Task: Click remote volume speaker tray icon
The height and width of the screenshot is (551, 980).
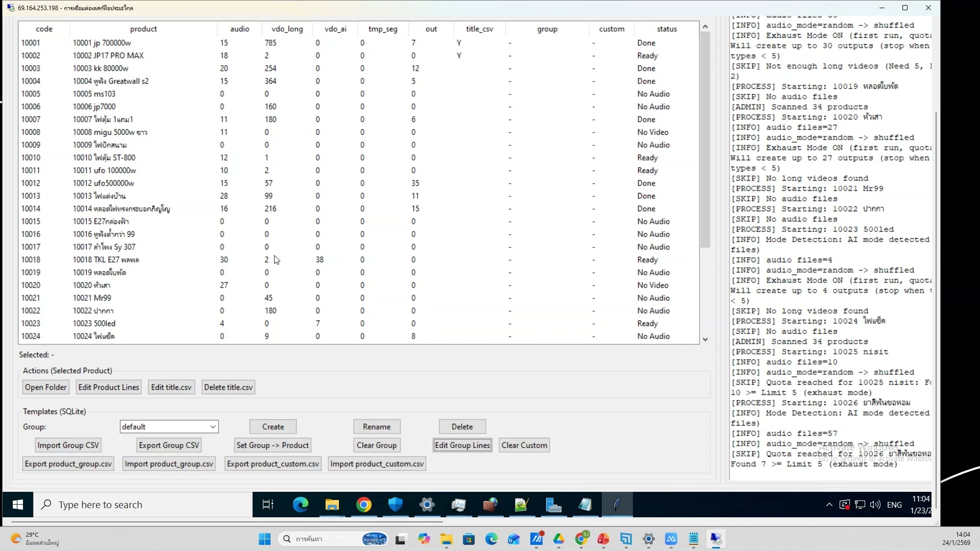Action: click(x=875, y=505)
